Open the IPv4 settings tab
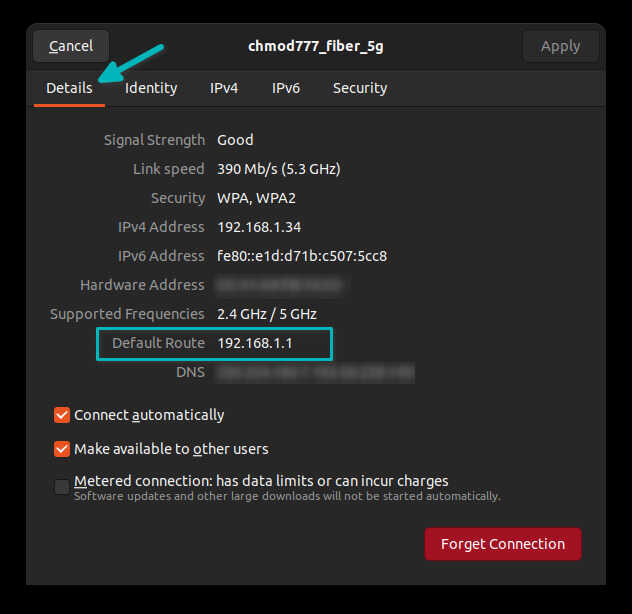632x614 pixels. click(x=224, y=88)
